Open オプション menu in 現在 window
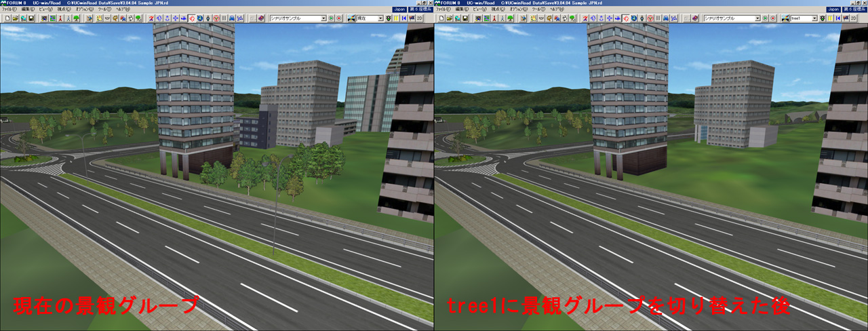This screenshot has height=331, width=868. [x=84, y=9]
